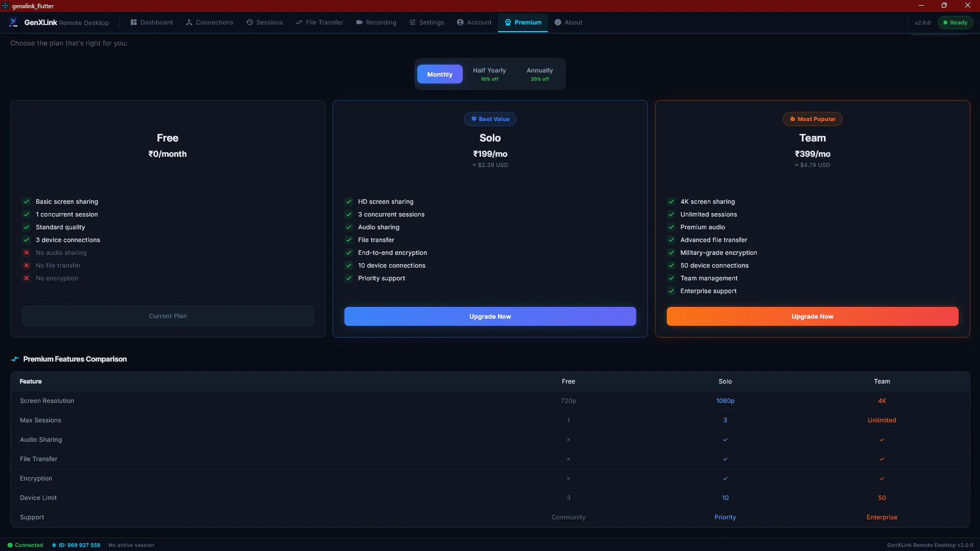
Task: Click check icon beside 1 concurrent session
Action: 27,214
